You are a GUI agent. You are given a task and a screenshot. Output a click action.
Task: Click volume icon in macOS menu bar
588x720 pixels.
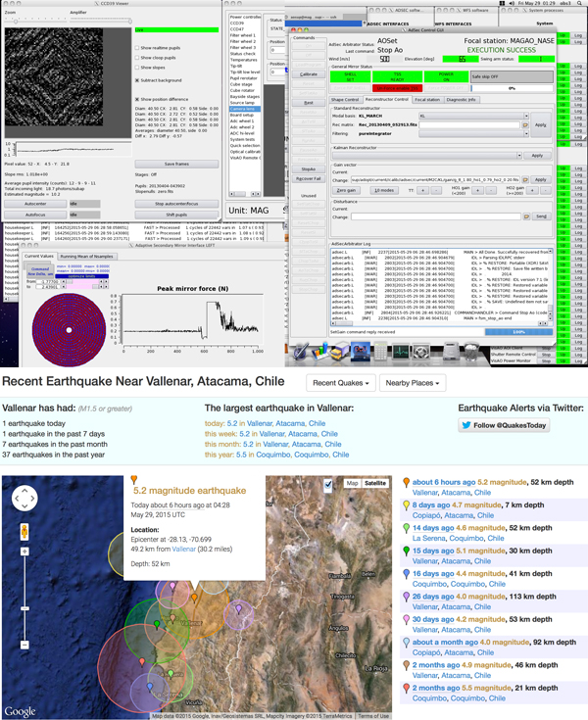tap(512, 3)
